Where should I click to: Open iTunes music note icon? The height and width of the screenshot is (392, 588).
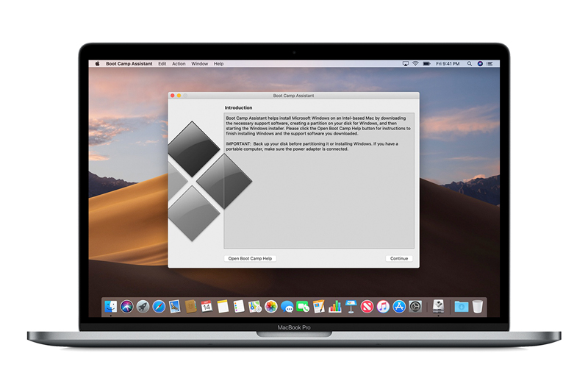pyautogui.click(x=383, y=307)
